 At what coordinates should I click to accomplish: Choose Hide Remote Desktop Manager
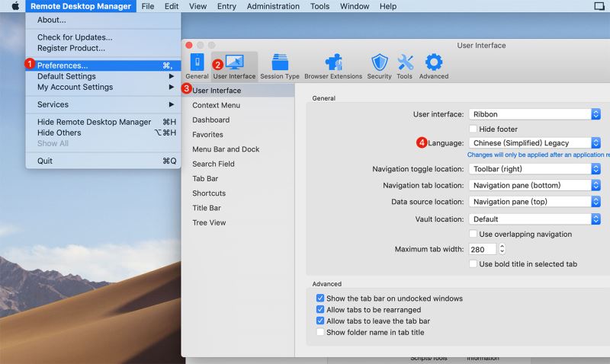[x=103, y=122]
